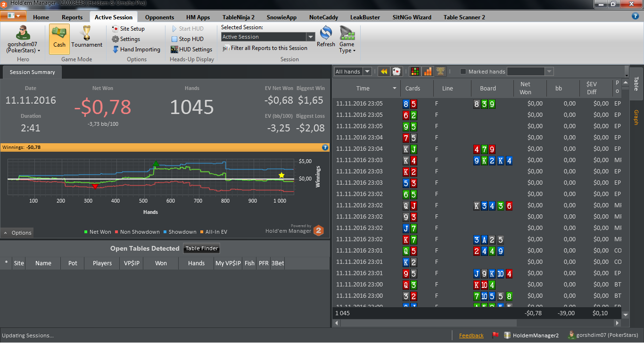Open the NoteCaddy tab
644x343 pixels.
point(323,17)
